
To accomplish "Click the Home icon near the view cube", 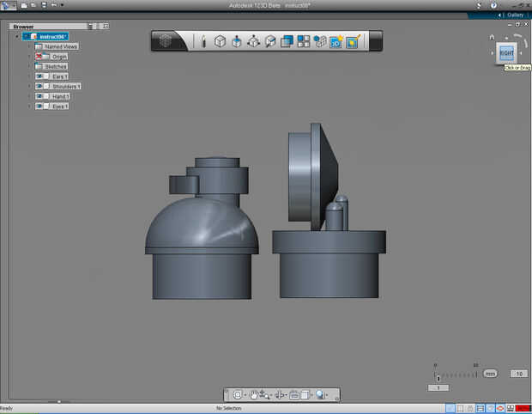I will click(492, 37).
